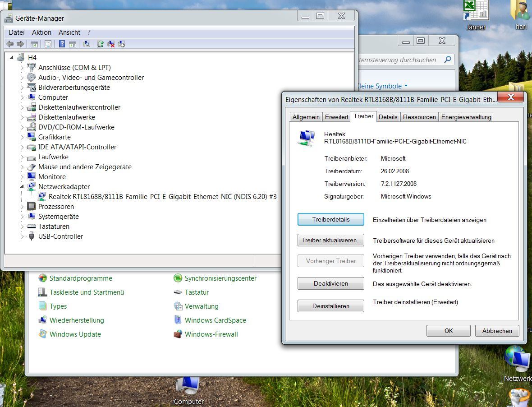
Task: Click the Synchronisierungscenter icon
Action: tap(178, 278)
